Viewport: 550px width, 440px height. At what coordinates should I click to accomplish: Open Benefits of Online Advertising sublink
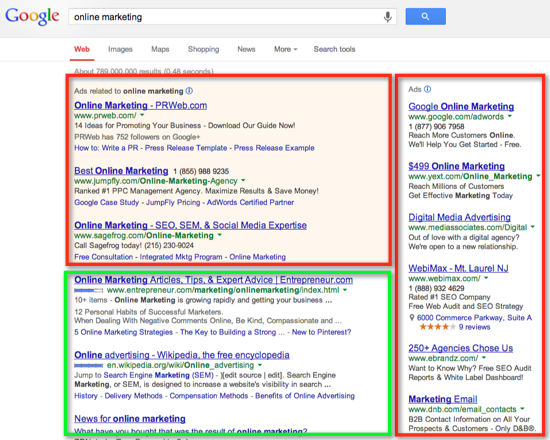tap(305, 396)
